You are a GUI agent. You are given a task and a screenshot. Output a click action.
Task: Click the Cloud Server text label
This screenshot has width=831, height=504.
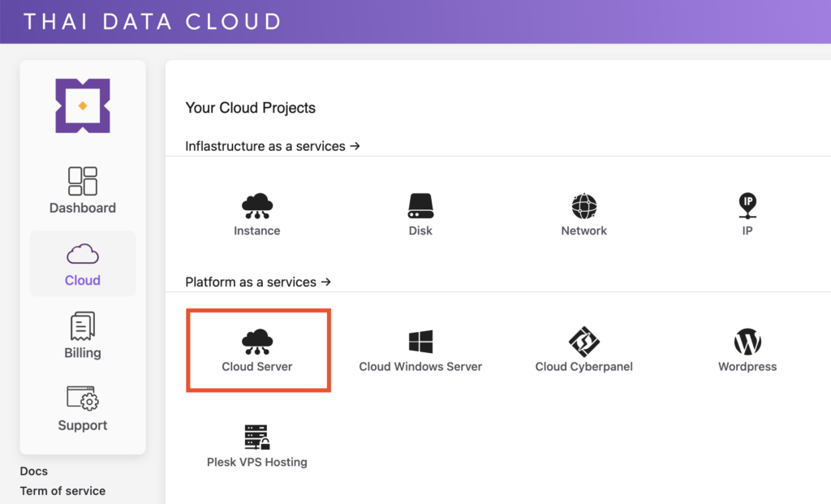[x=257, y=366]
